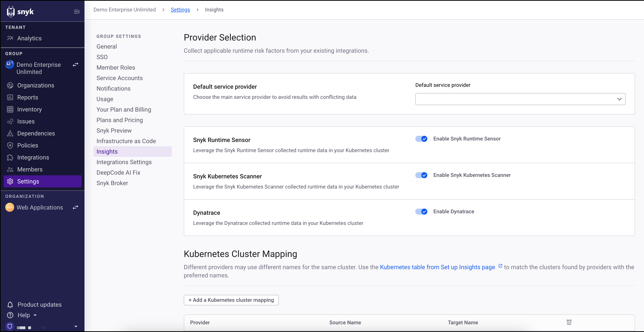Open Analytics via its chart icon
This screenshot has width=644, height=332.
(x=10, y=38)
